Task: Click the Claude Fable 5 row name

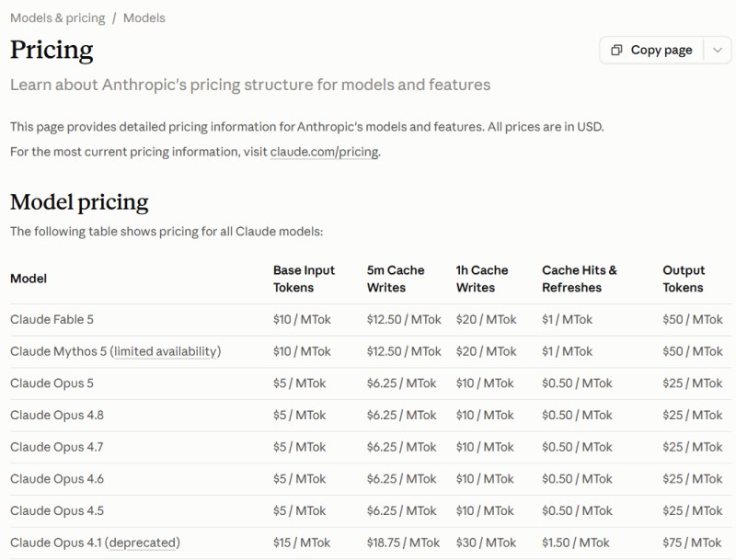Action: tap(52, 319)
